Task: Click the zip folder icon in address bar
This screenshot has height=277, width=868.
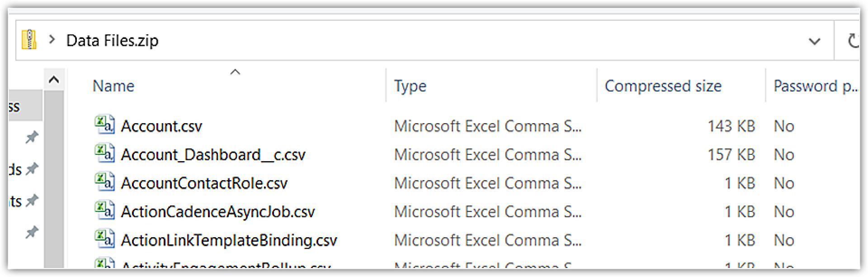Action: tap(29, 40)
